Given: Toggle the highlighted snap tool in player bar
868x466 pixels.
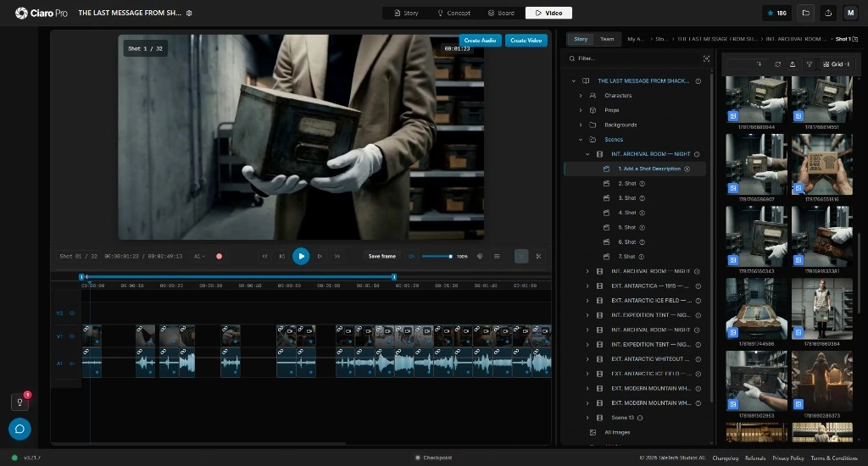Looking at the screenshot, I should coord(521,256).
